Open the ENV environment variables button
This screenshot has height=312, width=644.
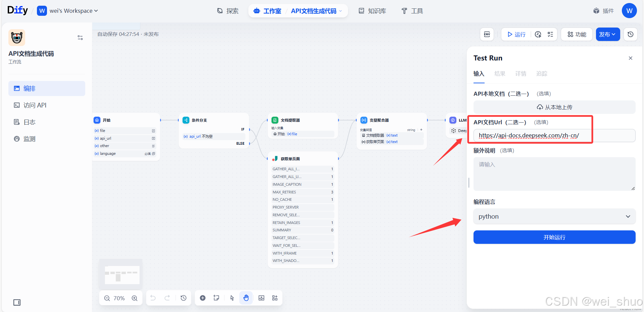(x=487, y=34)
